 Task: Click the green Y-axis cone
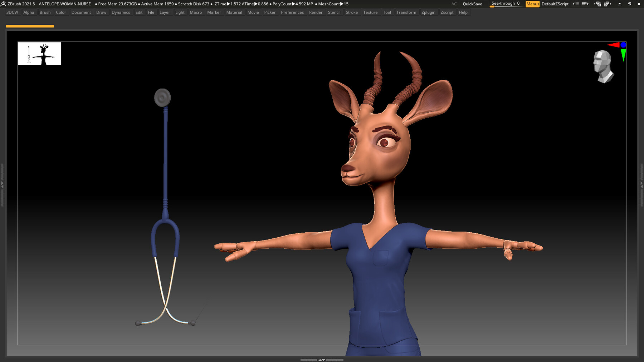[x=623, y=55]
